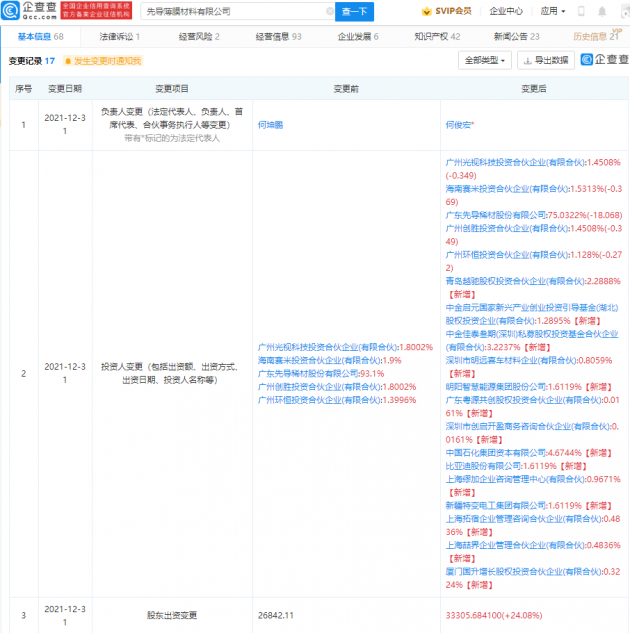Screen dimensions: 630x633
Task: Click 负责人变更 item in row 1
Action: click(x=172, y=125)
